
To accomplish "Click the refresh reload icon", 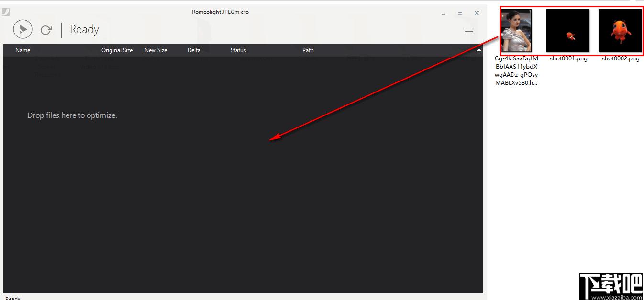I will point(46,30).
